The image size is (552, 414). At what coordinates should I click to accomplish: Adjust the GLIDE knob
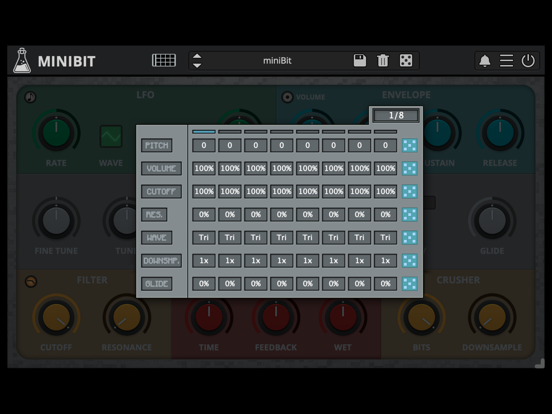(492, 221)
